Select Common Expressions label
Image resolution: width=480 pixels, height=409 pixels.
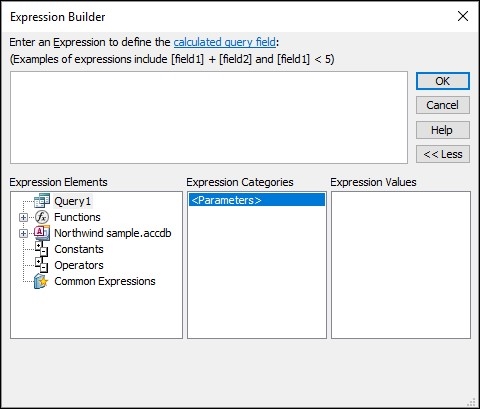coord(105,281)
